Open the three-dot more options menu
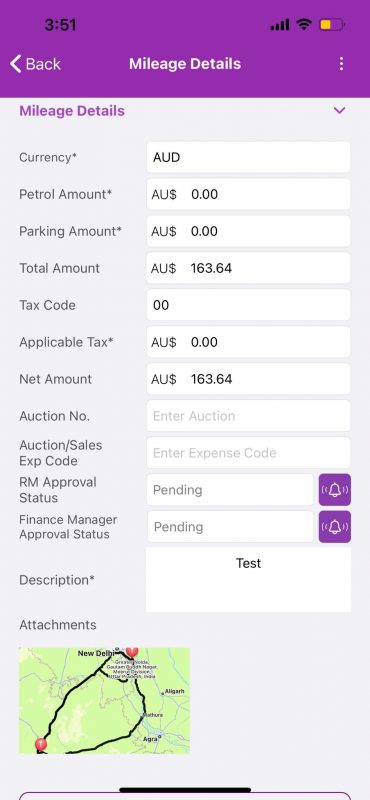 pyautogui.click(x=341, y=64)
